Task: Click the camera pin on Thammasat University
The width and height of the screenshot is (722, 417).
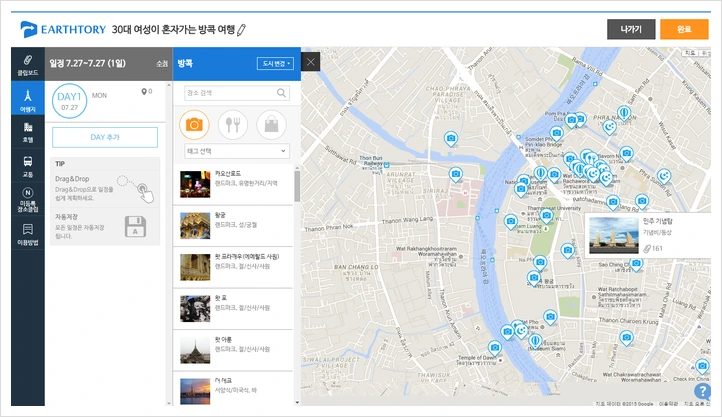Action: pos(547,216)
